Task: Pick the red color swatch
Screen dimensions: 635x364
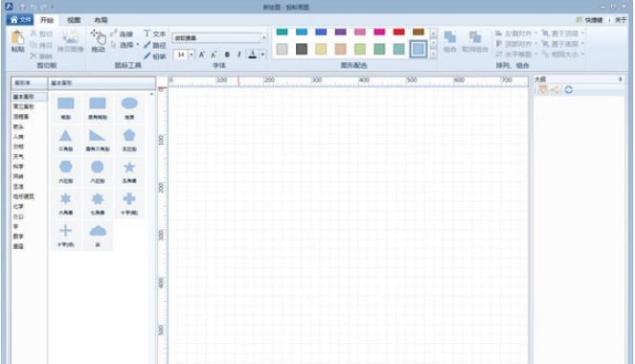Action: [x=398, y=32]
